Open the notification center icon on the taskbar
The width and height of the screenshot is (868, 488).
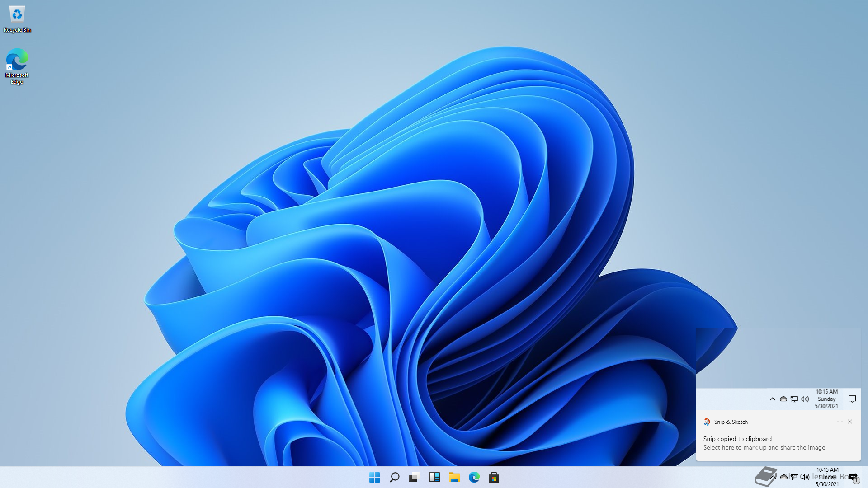coord(854,477)
